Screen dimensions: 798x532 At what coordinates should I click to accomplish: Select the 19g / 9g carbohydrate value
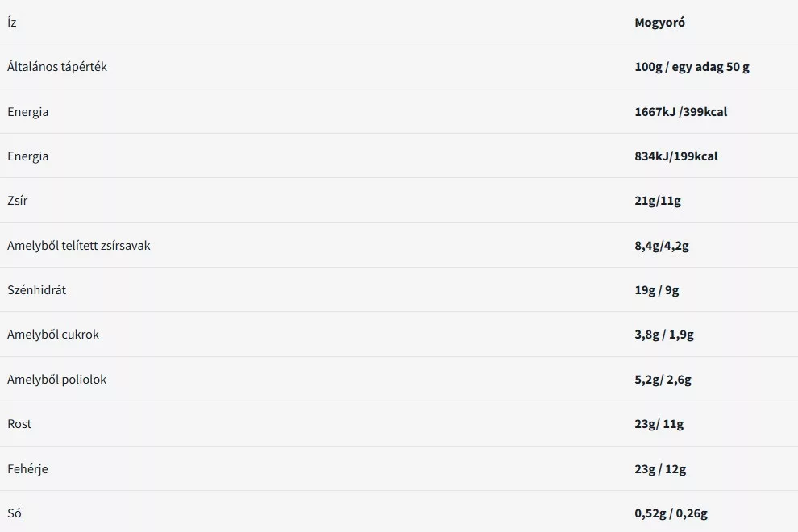(x=656, y=290)
